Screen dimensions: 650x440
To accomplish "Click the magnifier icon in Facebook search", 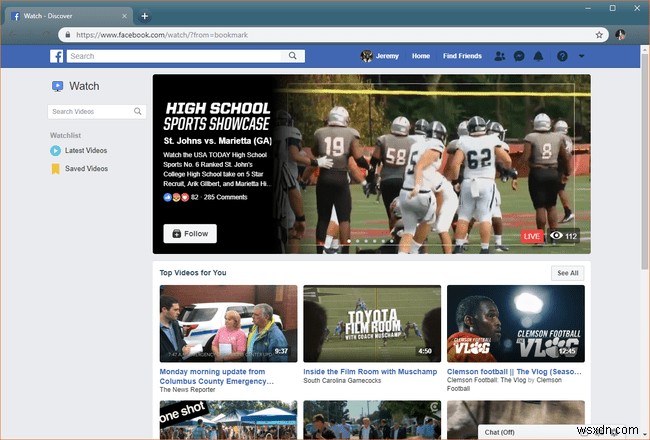I will [x=293, y=56].
